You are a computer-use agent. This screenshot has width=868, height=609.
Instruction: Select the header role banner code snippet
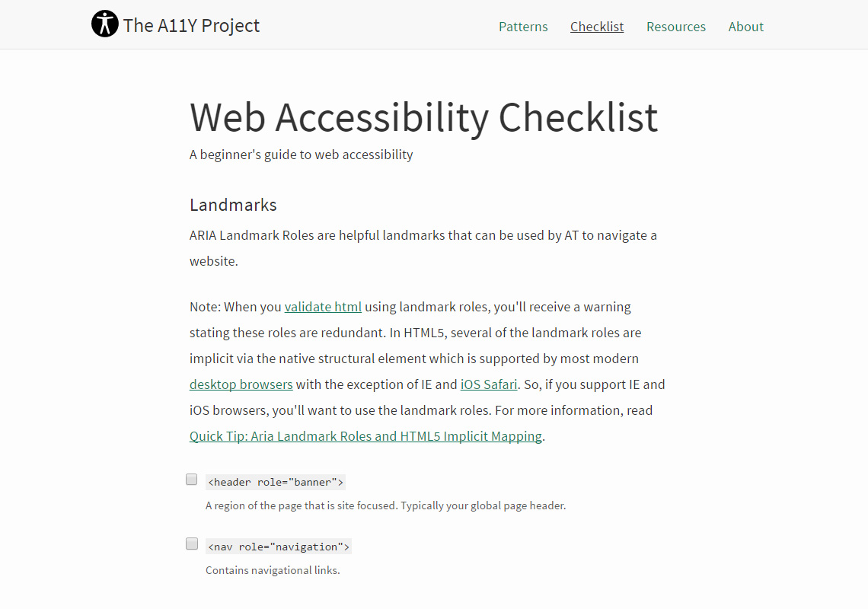coord(275,481)
